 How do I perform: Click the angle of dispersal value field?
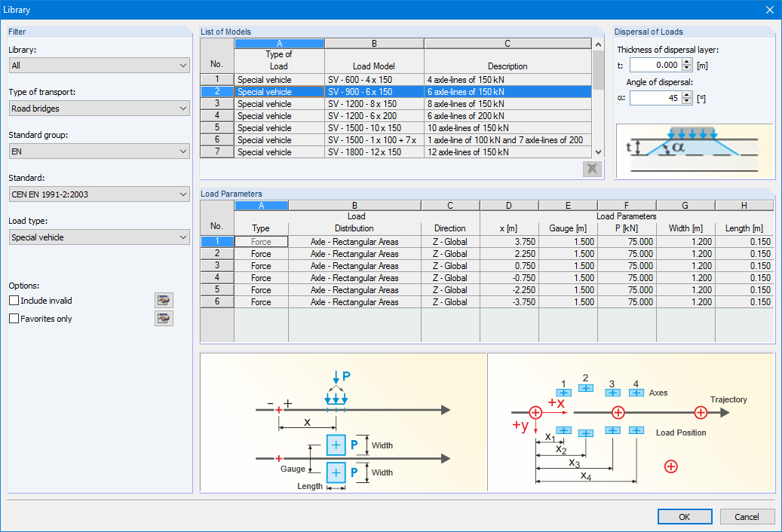pos(658,97)
